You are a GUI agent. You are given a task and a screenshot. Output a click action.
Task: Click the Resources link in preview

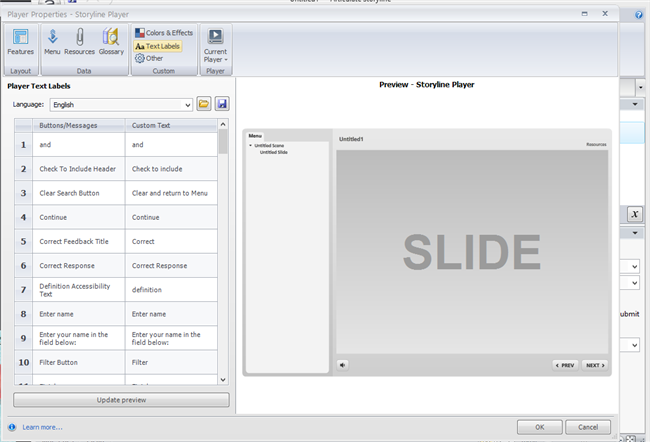pyautogui.click(x=596, y=144)
